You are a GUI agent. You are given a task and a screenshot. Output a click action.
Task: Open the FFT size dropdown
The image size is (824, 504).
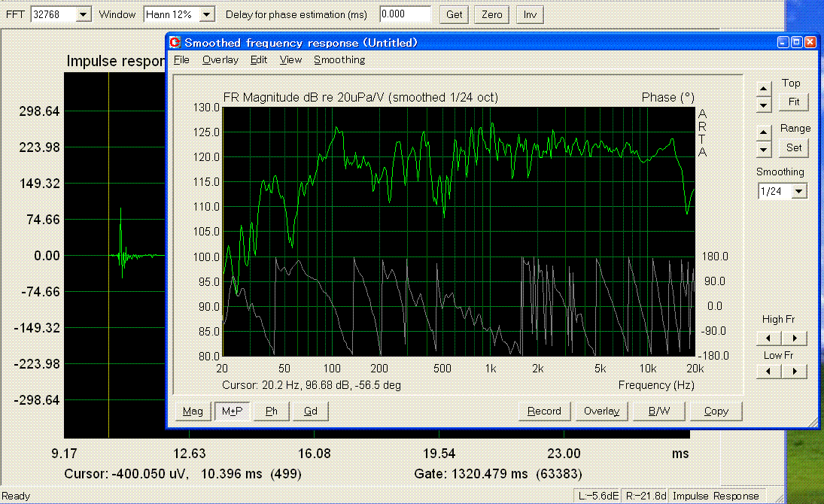pyautogui.click(x=83, y=15)
